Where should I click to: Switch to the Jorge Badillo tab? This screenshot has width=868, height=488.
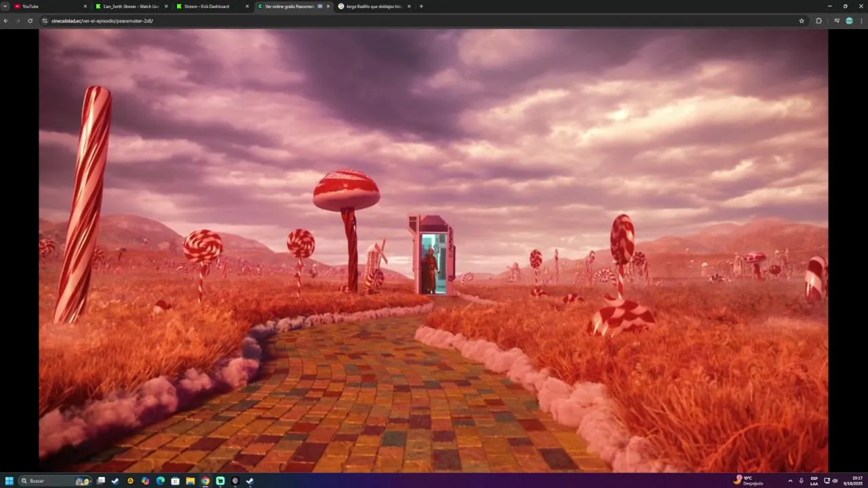pyautogui.click(x=374, y=6)
